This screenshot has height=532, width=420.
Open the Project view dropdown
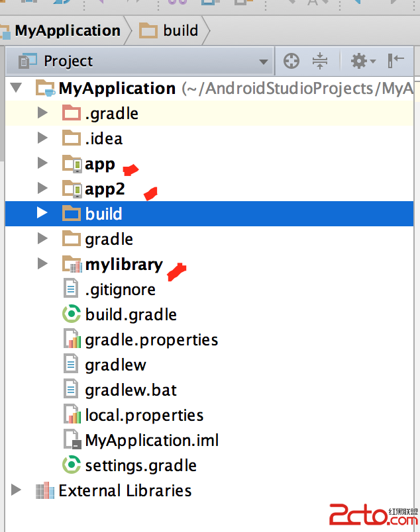(x=263, y=62)
